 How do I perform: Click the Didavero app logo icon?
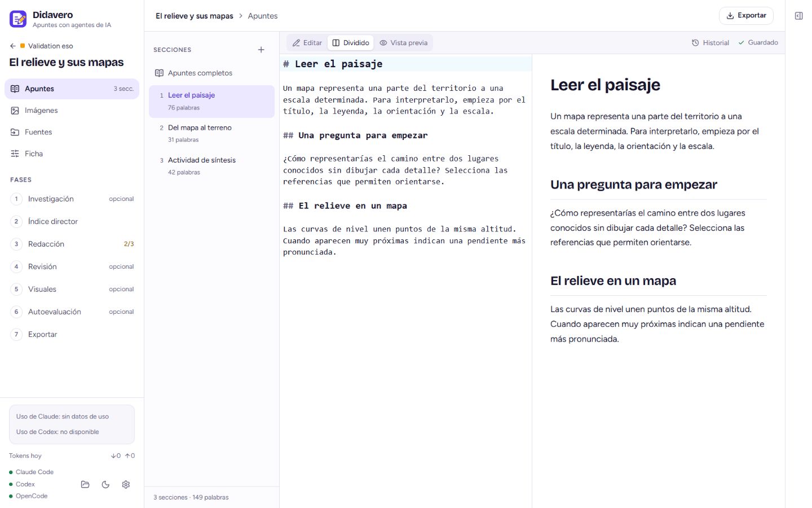coord(18,19)
